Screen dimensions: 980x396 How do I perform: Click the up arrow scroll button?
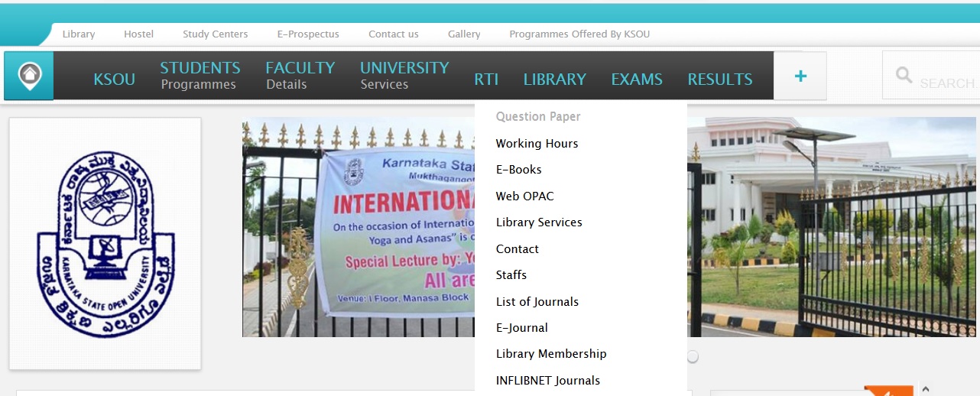point(926,388)
